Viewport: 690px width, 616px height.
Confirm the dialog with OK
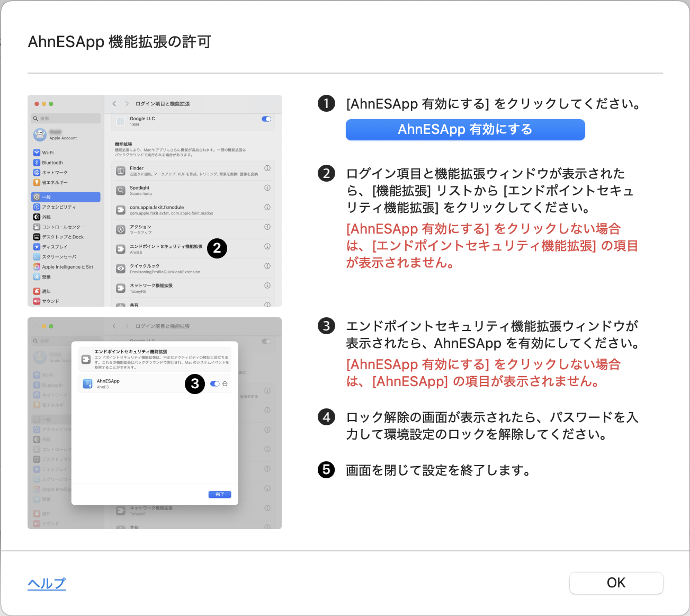point(616,583)
